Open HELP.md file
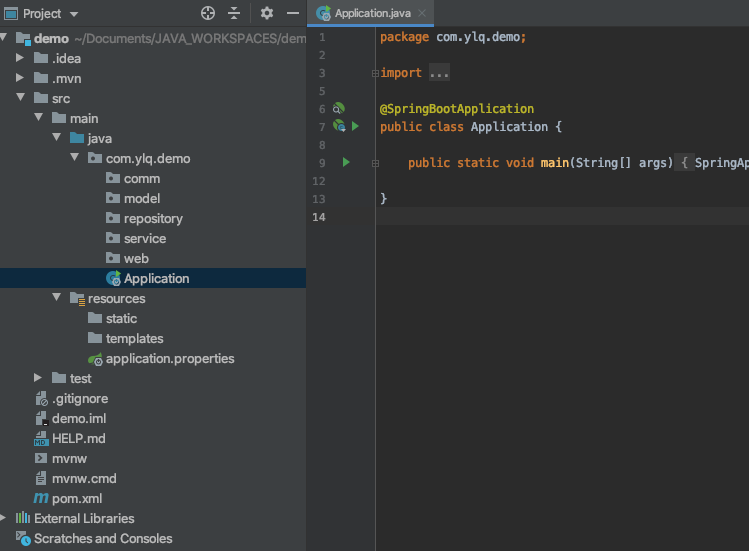This screenshot has height=551, width=749. click(x=78, y=438)
